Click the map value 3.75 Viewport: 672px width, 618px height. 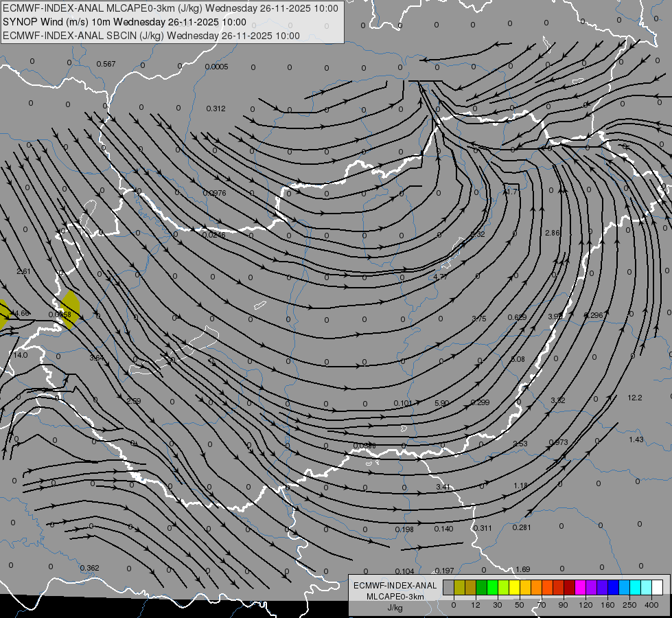coord(479,318)
